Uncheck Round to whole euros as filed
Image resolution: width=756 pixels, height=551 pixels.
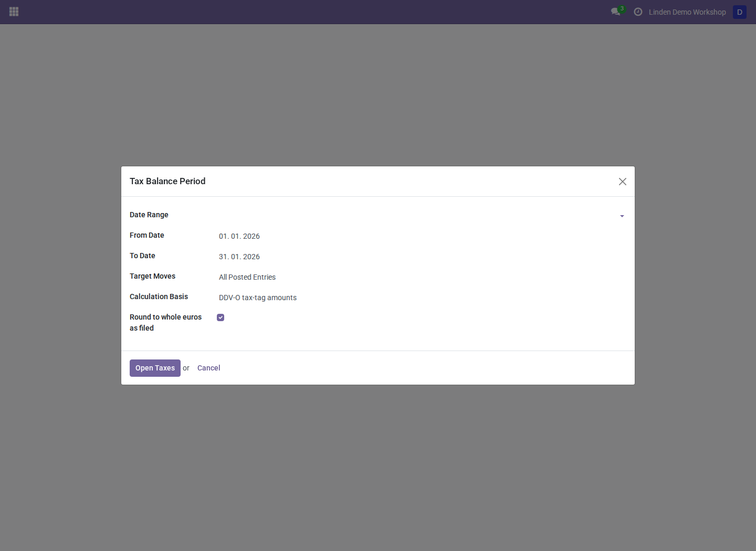point(220,317)
